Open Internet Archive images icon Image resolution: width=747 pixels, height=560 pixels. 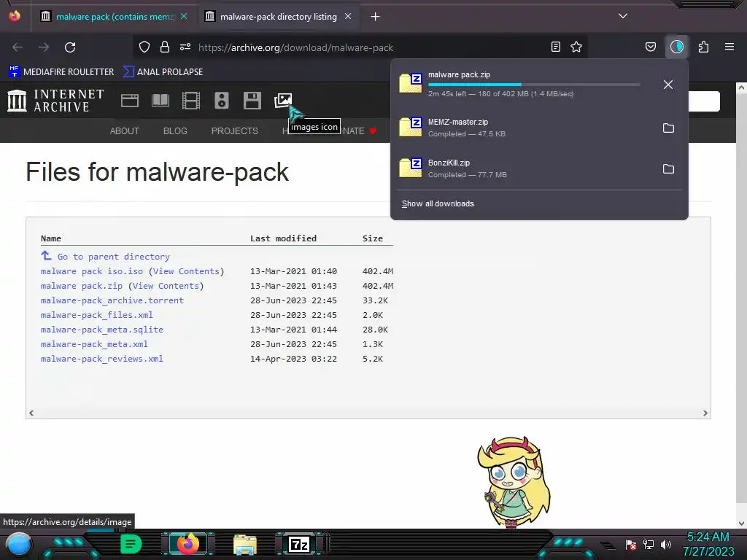pyautogui.click(x=283, y=101)
